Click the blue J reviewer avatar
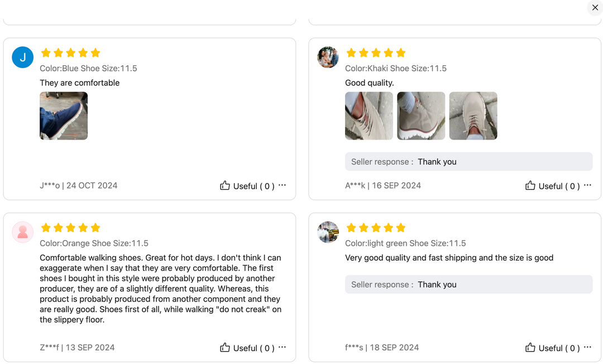The width and height of the screenshot is (603, 364). 23,58
